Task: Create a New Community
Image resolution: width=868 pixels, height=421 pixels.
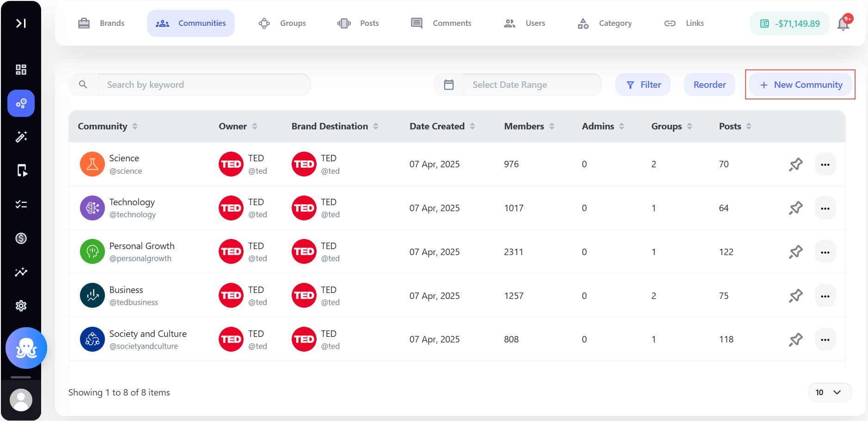Action: click(801, 85)
